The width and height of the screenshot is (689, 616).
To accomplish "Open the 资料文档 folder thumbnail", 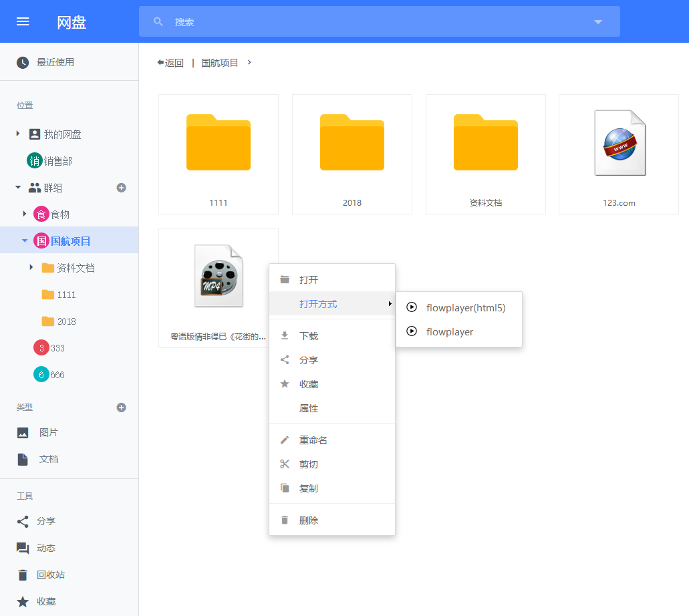I will [486, 142].
